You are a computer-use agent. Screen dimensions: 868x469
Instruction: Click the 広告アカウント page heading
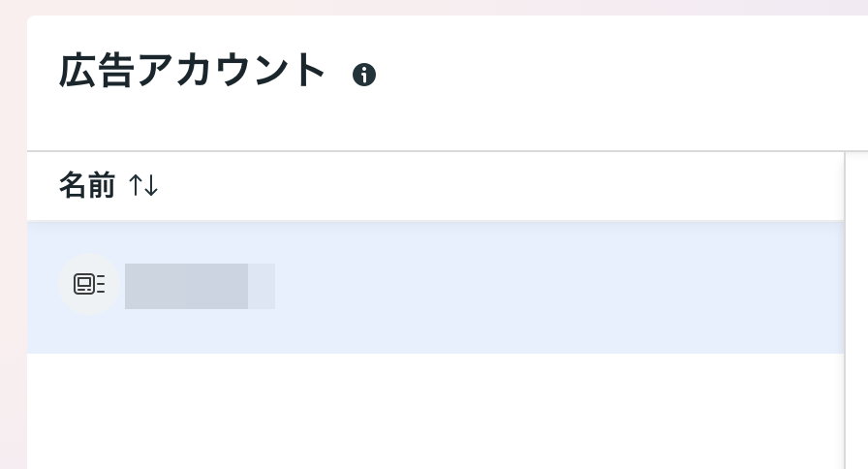pyautogui.click(x=192, y=71)
